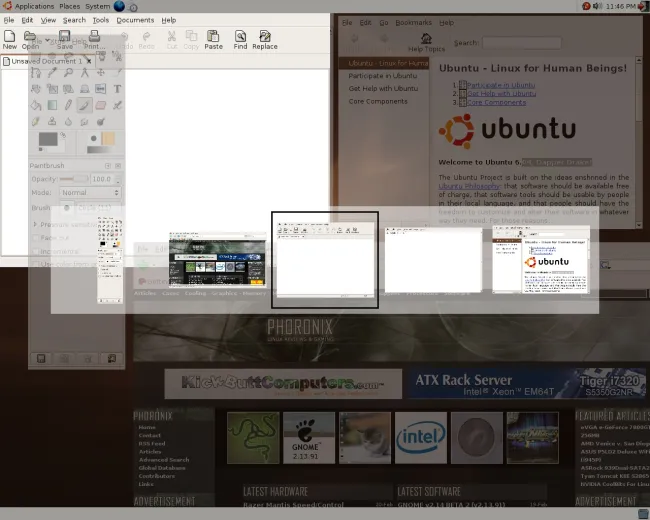Select the Text tool in GIMP toolbox
This screenshot has height=520, width=650.
[x=117, y=89]
